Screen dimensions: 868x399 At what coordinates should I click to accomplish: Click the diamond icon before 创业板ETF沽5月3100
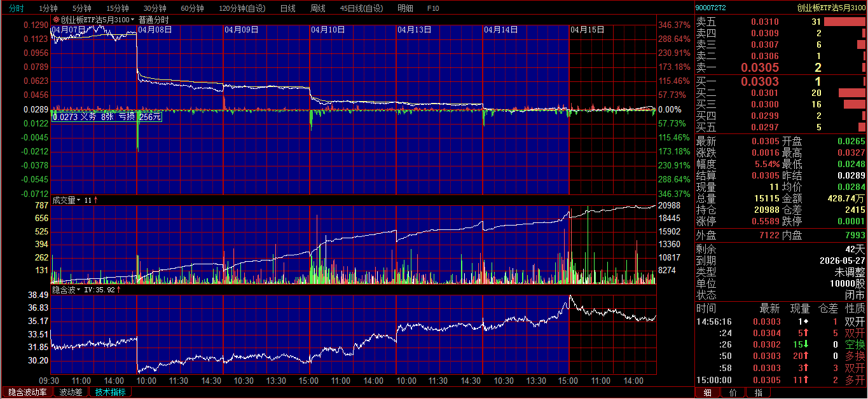(56, 20)
